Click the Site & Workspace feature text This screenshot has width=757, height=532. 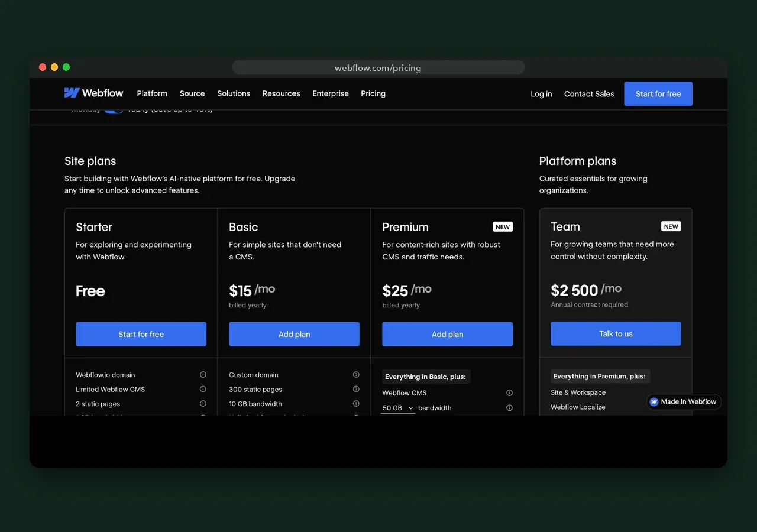coord(578,392)
